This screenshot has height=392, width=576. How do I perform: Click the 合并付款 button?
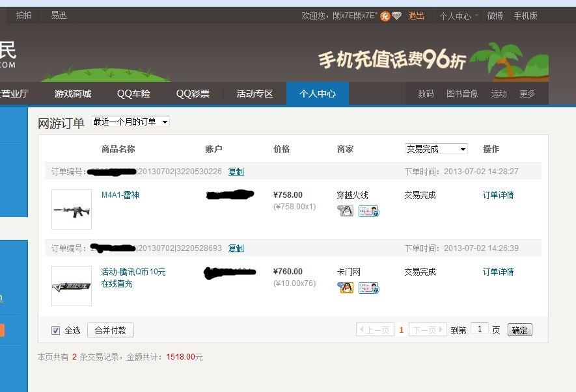111,330
